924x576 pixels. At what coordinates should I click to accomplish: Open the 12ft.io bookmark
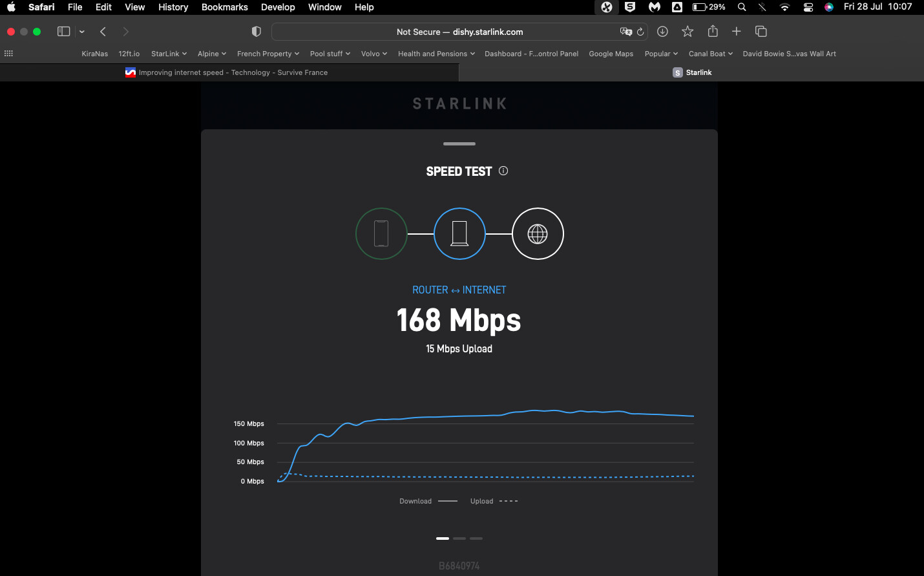coord(129,54)
